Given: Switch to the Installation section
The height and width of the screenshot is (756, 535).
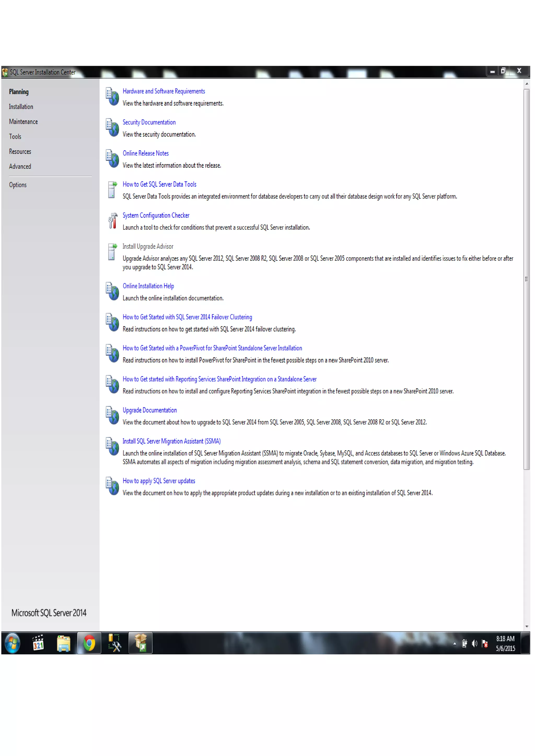Looking at the screenshot, I should [21, 107].
